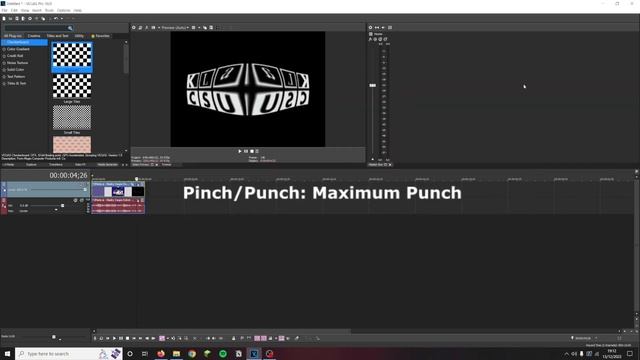Switch to the Media Generators docked tab
Viewport: 640px width, 360px height.
pyautogui.click(x=107, y=165)
